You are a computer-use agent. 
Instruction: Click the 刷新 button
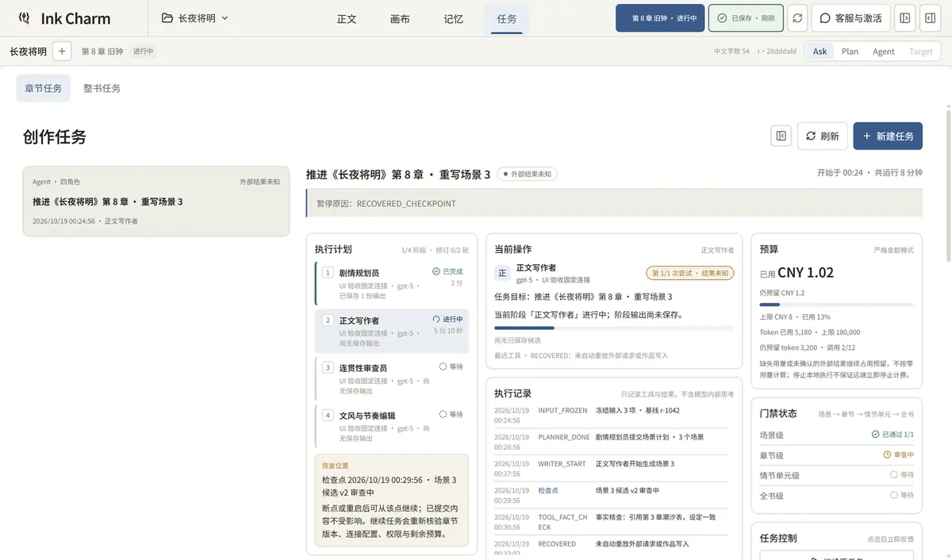(x=823, y=136)
